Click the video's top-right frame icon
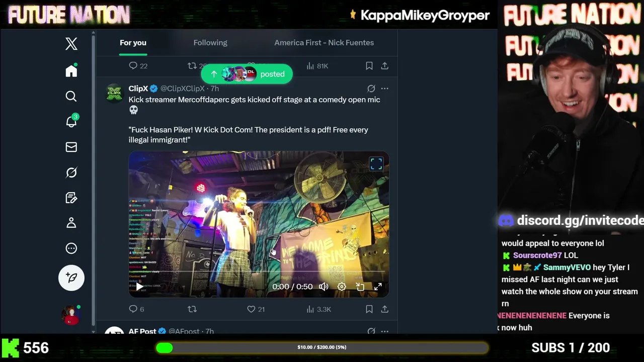Viewport: 644px width, 362px height. 376,164
